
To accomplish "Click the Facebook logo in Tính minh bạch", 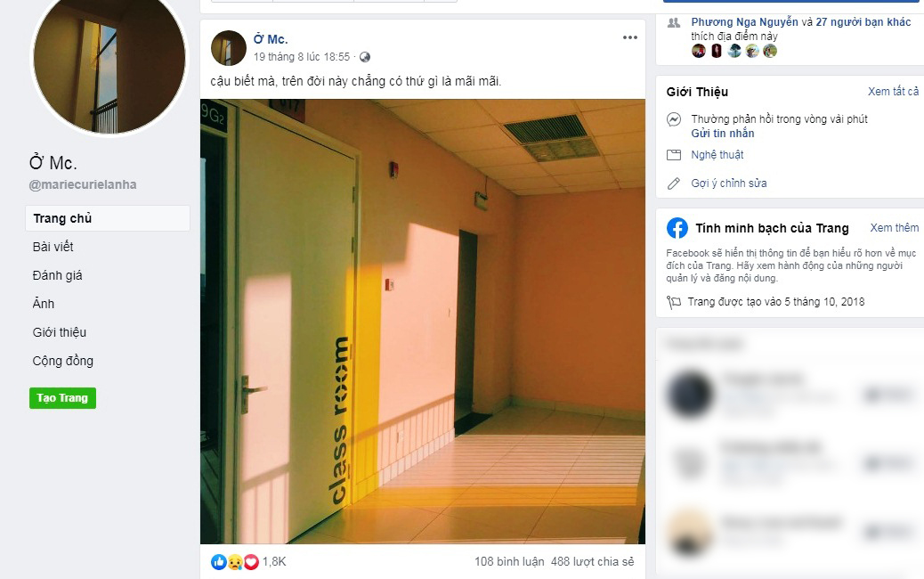I will 677,228.
